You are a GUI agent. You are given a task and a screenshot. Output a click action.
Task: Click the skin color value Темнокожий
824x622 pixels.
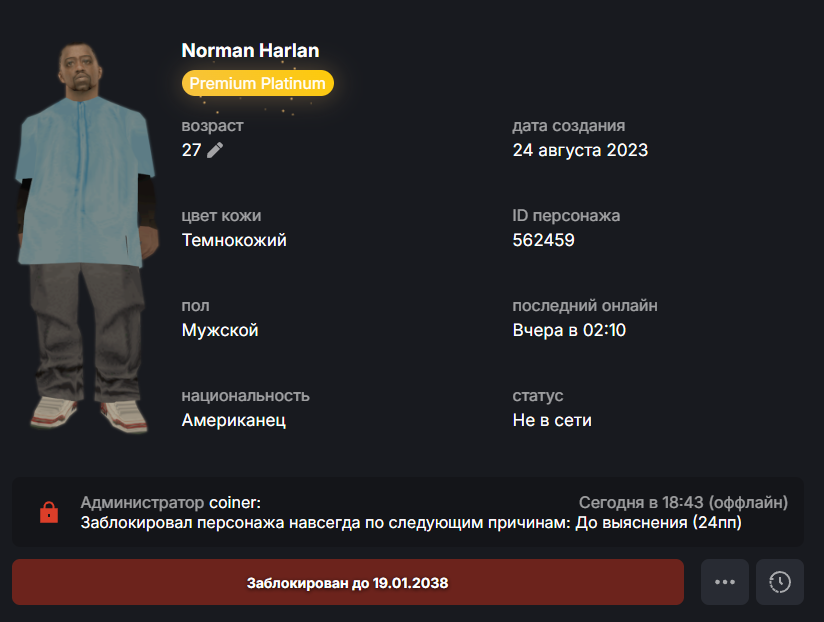click(234, 240)
